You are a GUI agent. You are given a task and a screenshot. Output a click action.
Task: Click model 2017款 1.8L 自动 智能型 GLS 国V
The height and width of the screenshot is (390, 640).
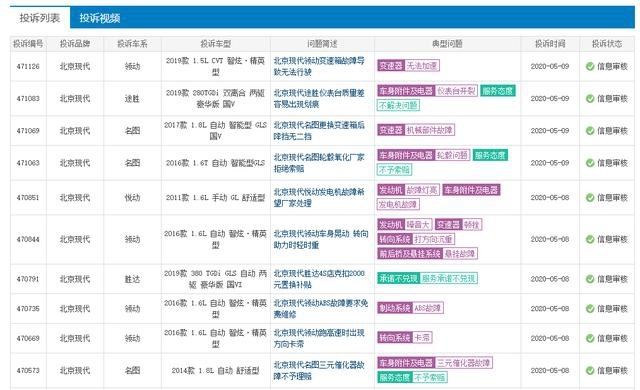pos(216,131)
